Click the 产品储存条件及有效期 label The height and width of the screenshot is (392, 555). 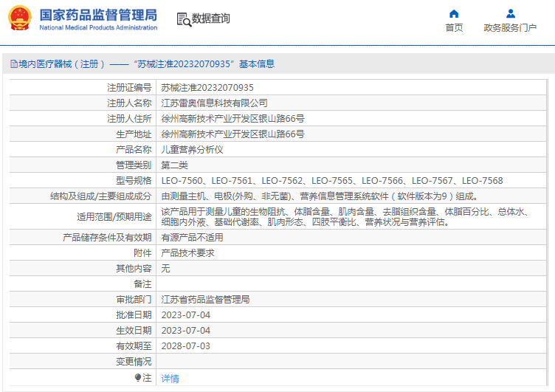107,238
